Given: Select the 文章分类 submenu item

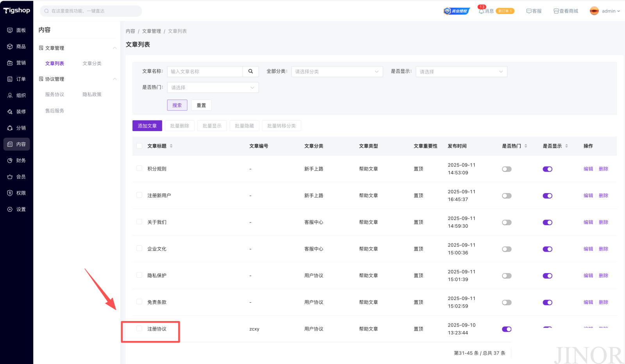Looking at the screenshot, I should pos(92,63).
